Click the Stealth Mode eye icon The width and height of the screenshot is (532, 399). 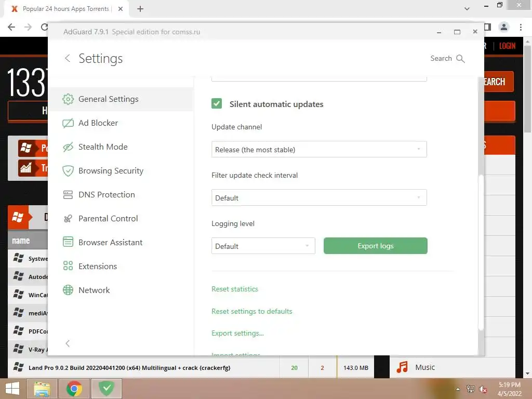click(x=68, y=147)
